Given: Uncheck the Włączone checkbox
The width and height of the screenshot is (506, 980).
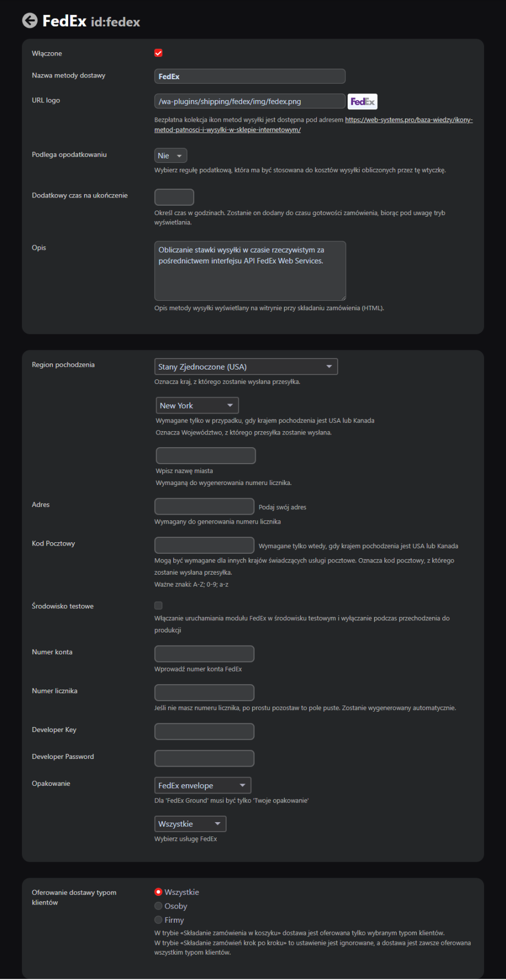Looking at the screenshot, I should tap(158, 53).
